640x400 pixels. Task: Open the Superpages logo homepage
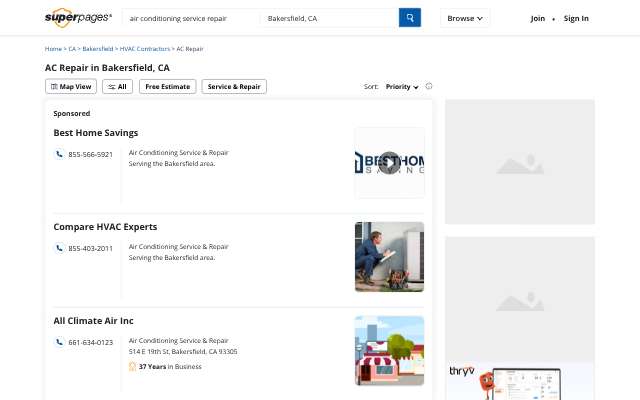click(78, 18)
